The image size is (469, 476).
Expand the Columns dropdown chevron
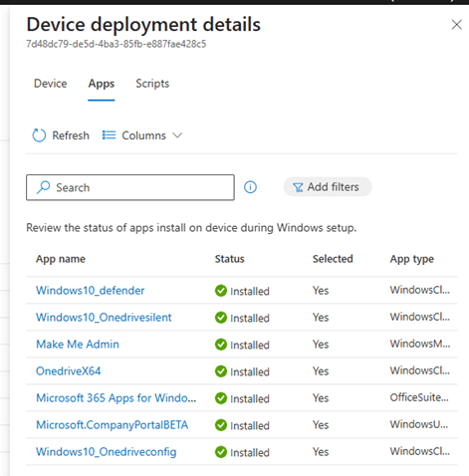tap(177, 135)
